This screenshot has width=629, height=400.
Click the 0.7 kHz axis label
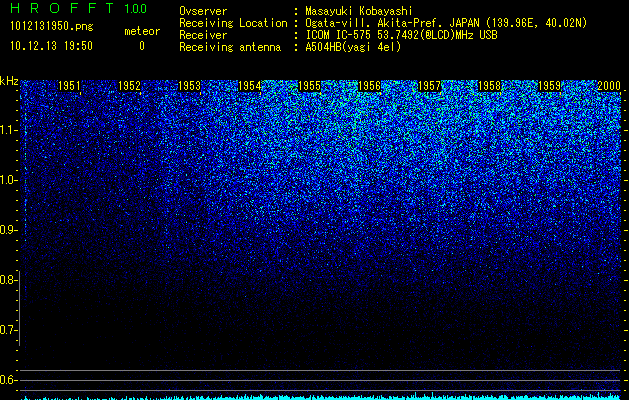(7, 330)
